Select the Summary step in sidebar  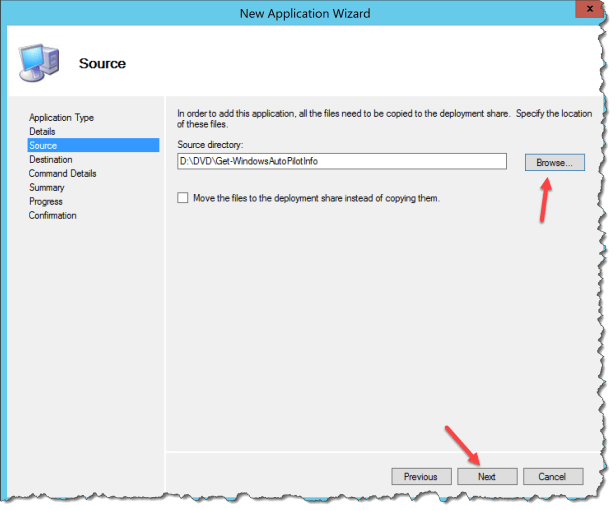[46, 187]
